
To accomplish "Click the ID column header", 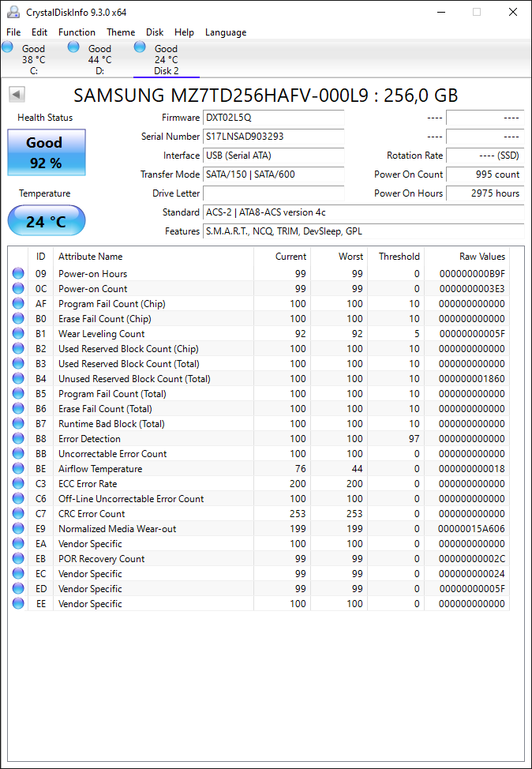I will (41, 257).
